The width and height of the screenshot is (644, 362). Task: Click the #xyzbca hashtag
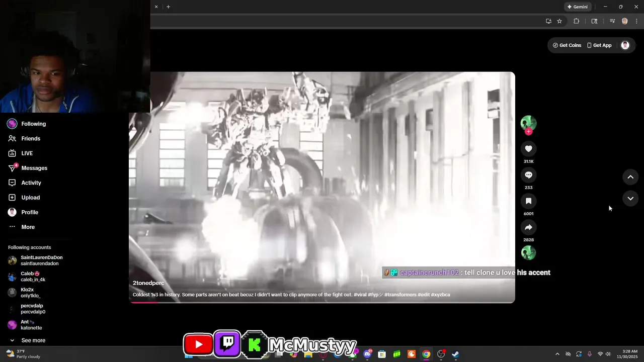(x=440, y=295)
